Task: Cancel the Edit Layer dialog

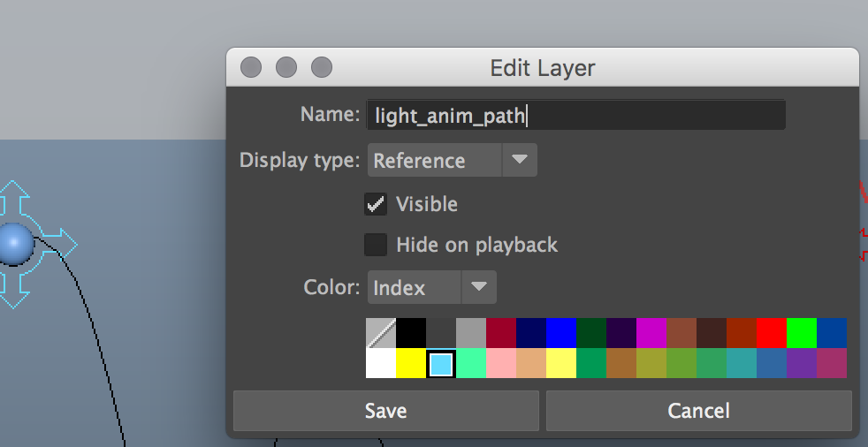Action: coord(698,411)
